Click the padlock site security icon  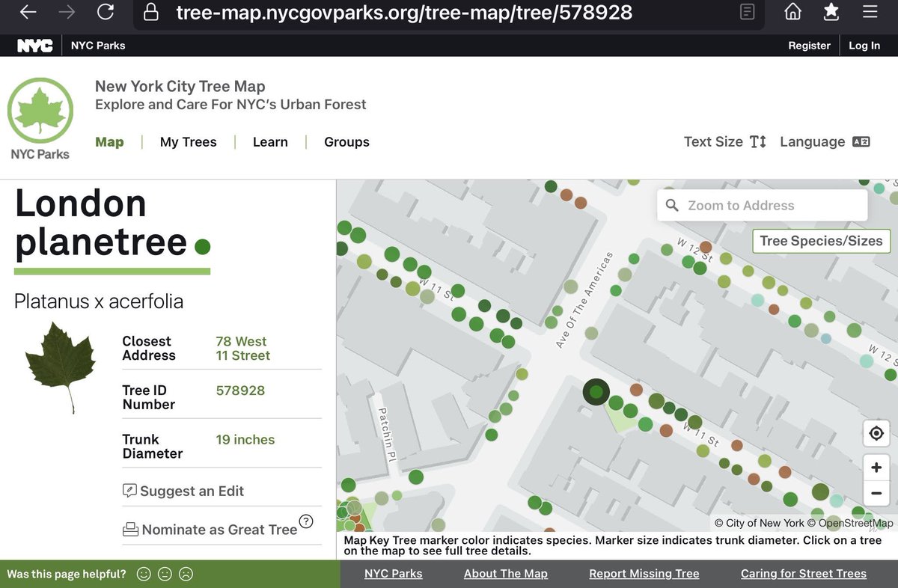coord(152,12)
